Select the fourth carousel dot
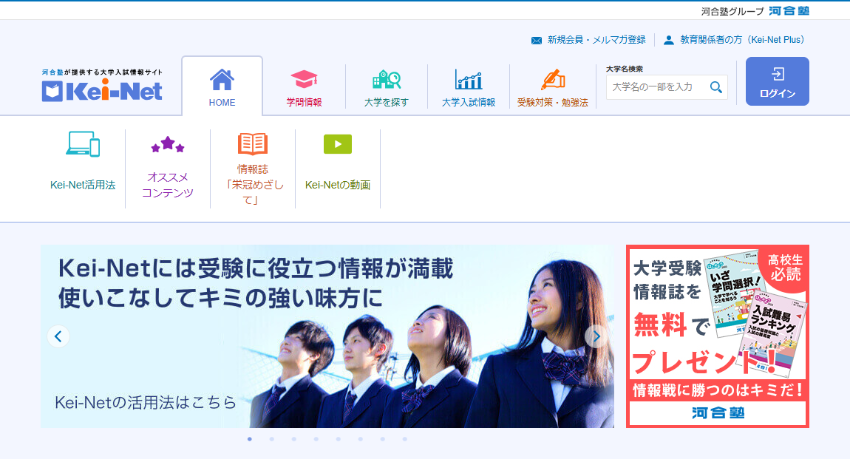850x462 pixels. (316, 439)
